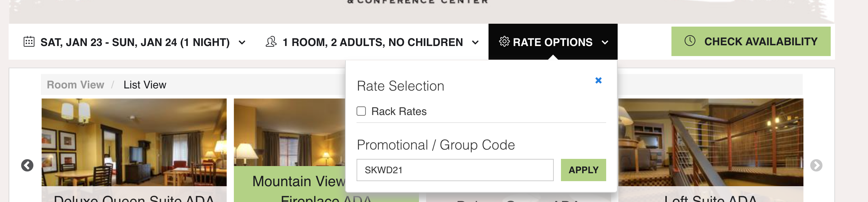Open the room and guests dropdown chevron

coord(475,42)
